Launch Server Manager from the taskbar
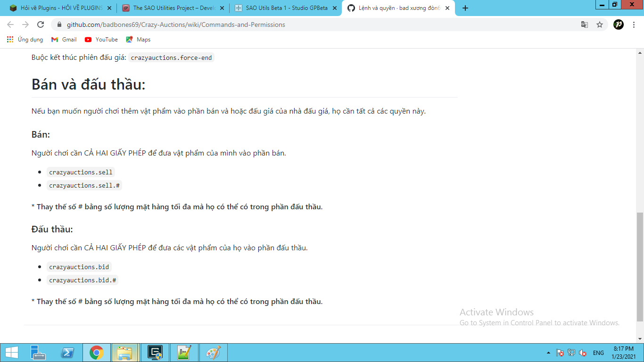644x362 pixels. click(x=38, y=353)
